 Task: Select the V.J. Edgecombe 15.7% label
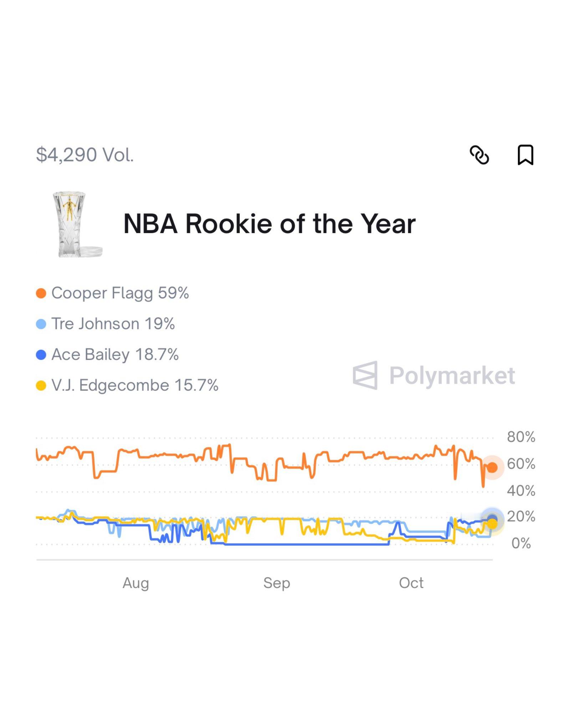(x=135, y=385)
